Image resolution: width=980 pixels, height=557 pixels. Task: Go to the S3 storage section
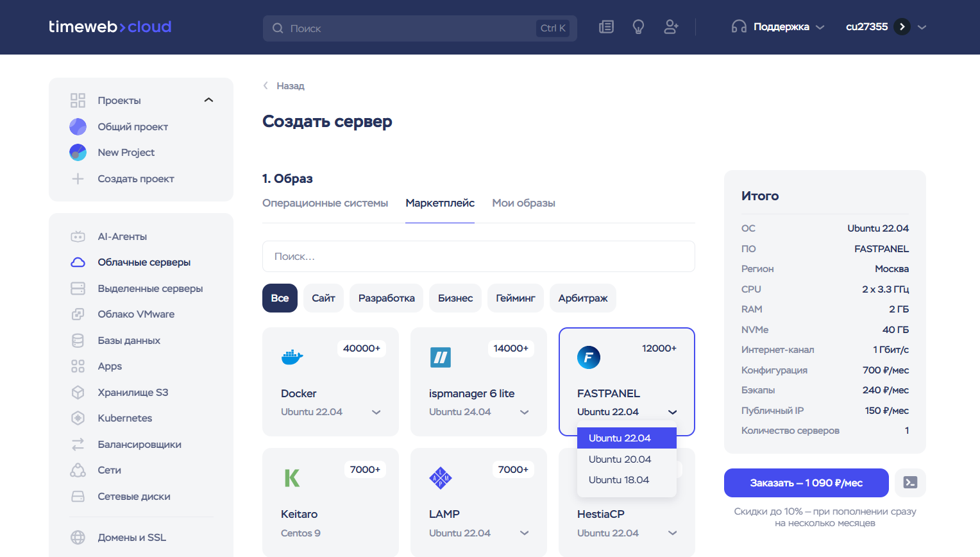[x=132, y=392]
